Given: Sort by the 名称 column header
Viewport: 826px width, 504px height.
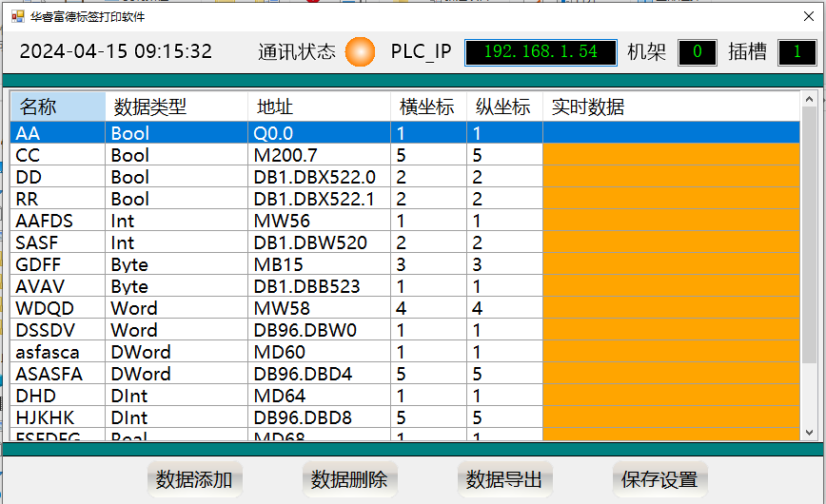Looking at the screenshot, I should click(x=57, y=107).
